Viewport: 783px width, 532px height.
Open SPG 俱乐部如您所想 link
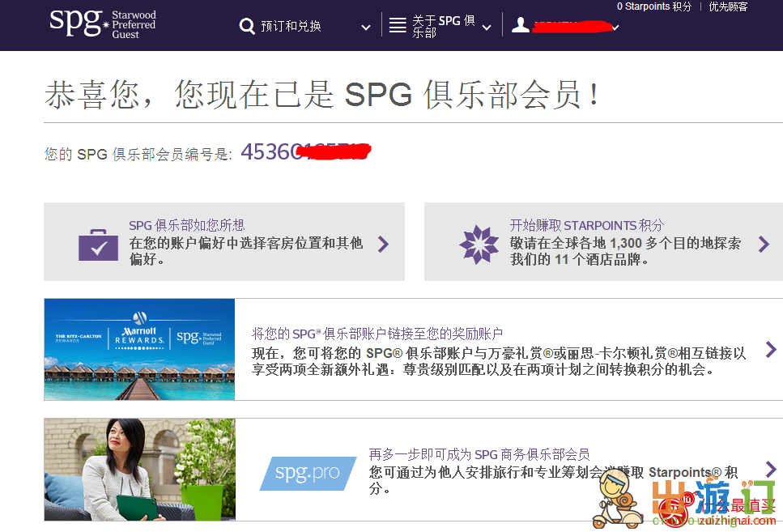(187, 225)
